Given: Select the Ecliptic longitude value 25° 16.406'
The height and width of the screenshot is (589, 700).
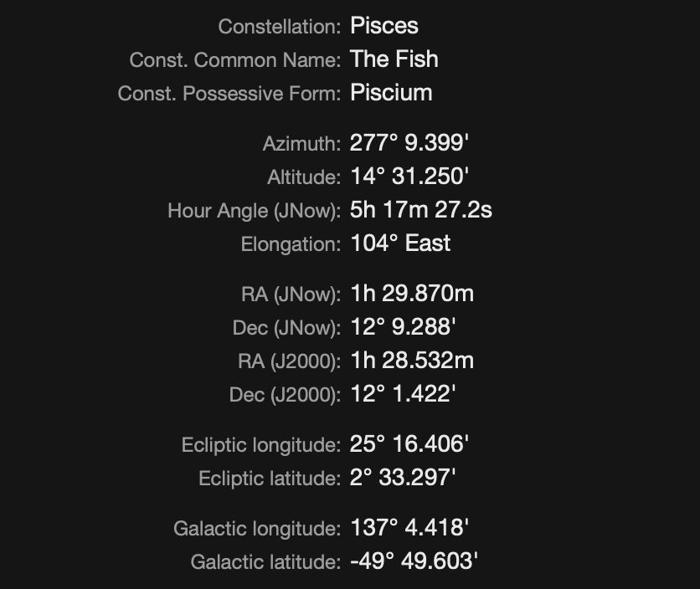Looking at the screenshot, I should [409, 444].
